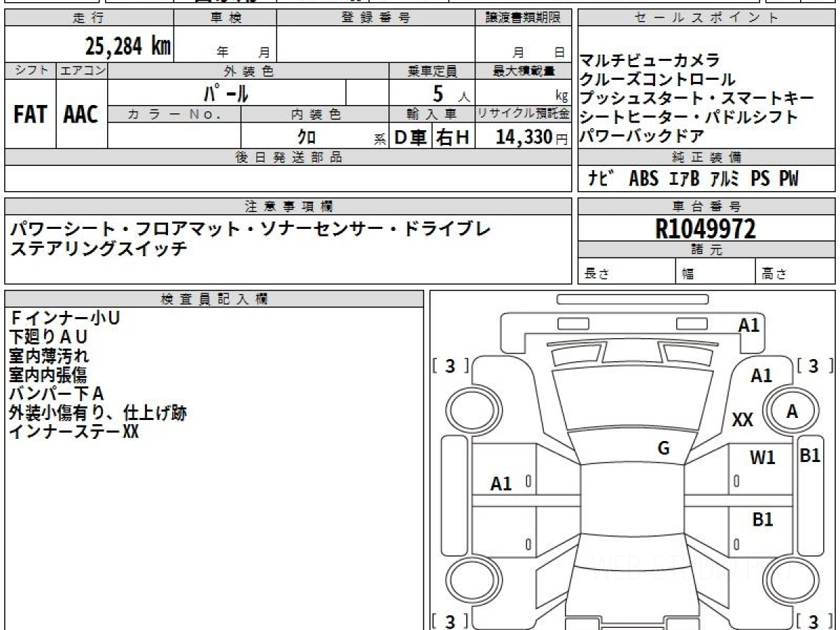Select the W1 marker on right front door
Image resolution: width=840 pixels, height=630 pixels.
point(762,458)
